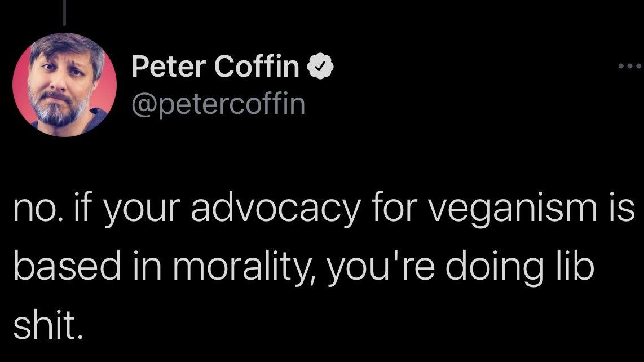
Task: Click the thread connector line above avatar
Action: coord(65,12)
